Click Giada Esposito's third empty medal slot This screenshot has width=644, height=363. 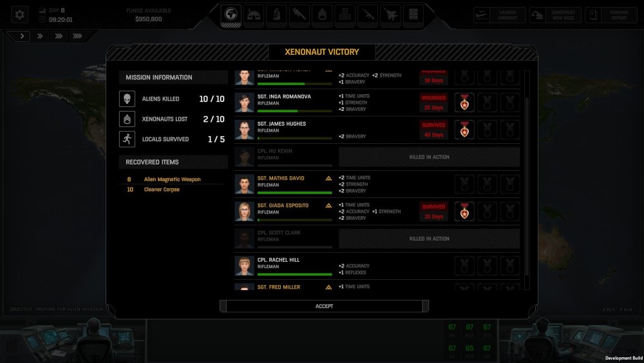pyautogui.click(x=510, y=211)
